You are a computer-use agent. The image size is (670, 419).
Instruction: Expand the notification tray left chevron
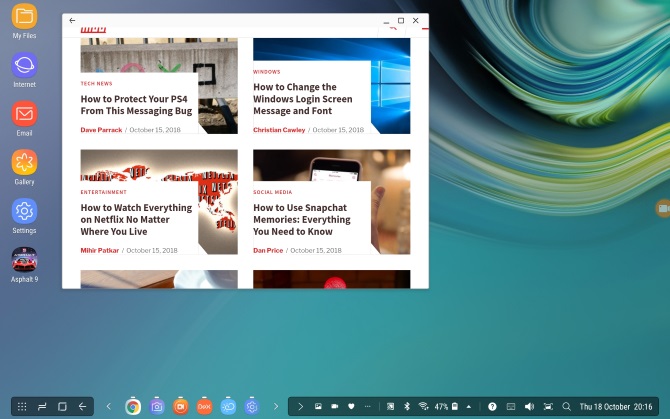pyautogui.click(x=301, y=406)
